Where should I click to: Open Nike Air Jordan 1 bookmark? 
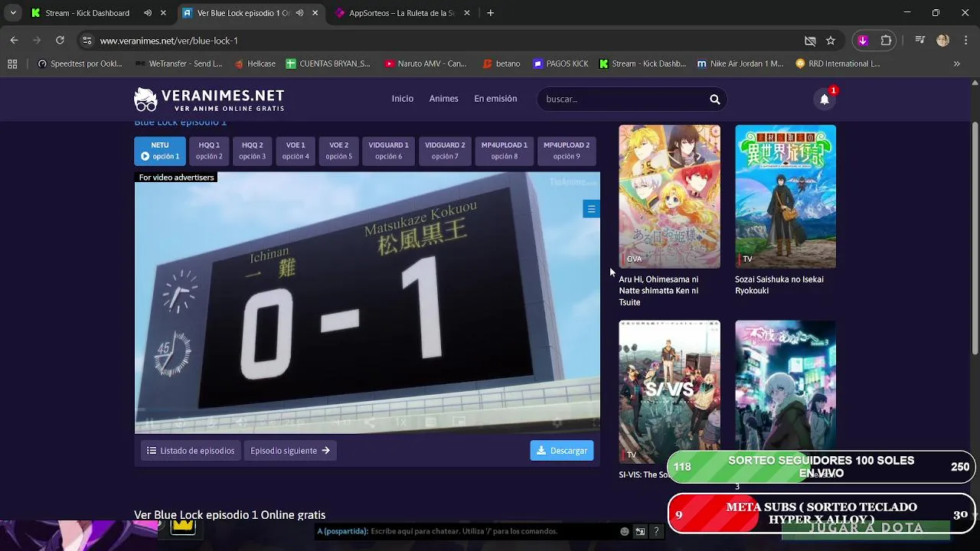(x=740, y=64)
